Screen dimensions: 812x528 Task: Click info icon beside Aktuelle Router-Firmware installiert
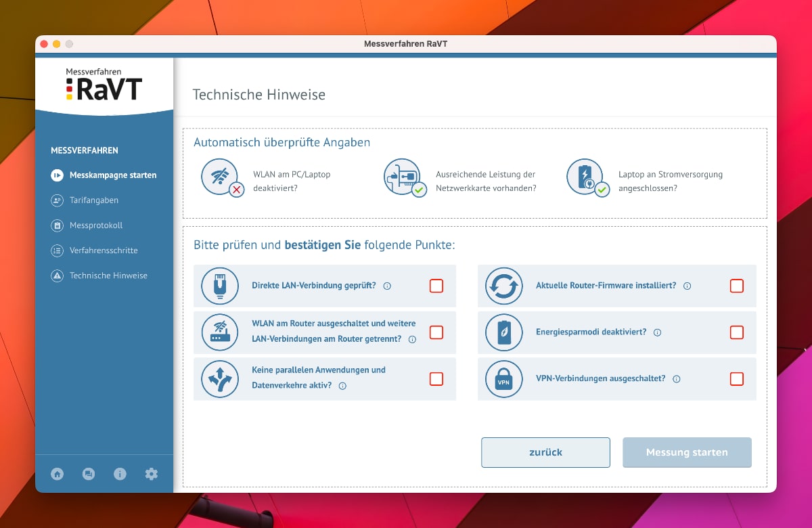coord(687,286)
